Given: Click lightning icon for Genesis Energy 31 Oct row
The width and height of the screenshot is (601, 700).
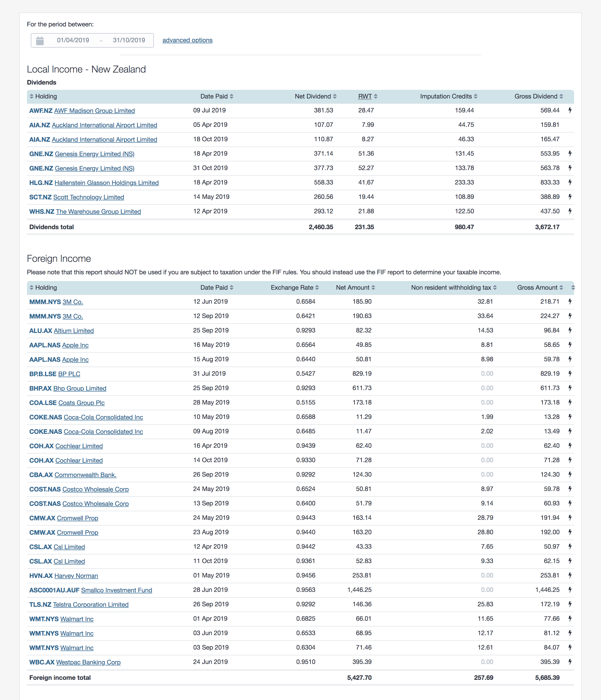Looking at the screenshot, I should 570,168.
